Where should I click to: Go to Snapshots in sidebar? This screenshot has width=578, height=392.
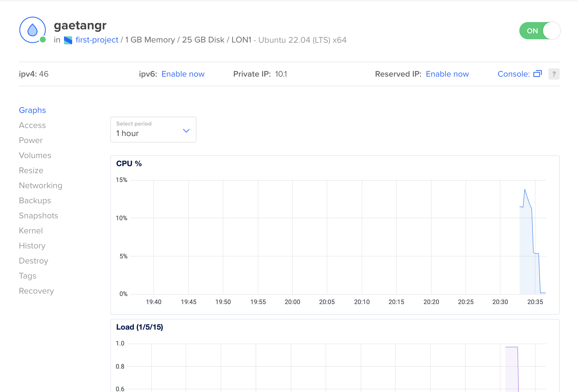coord(38,216)
